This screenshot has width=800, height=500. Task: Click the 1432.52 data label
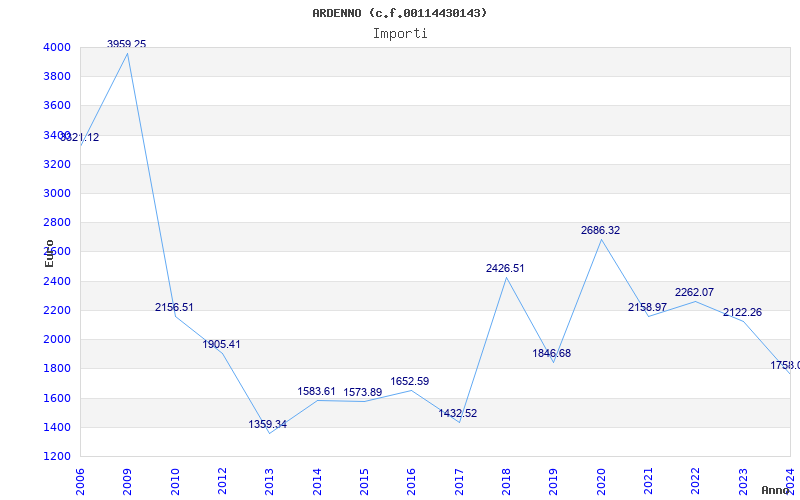point(458,413)
